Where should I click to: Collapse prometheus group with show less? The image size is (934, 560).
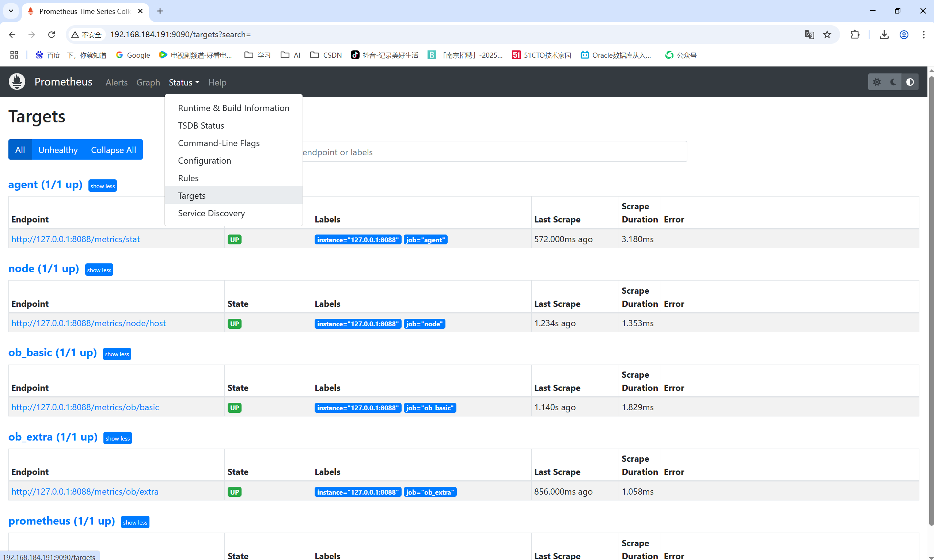pyautogui.click(x=135, y=522)
